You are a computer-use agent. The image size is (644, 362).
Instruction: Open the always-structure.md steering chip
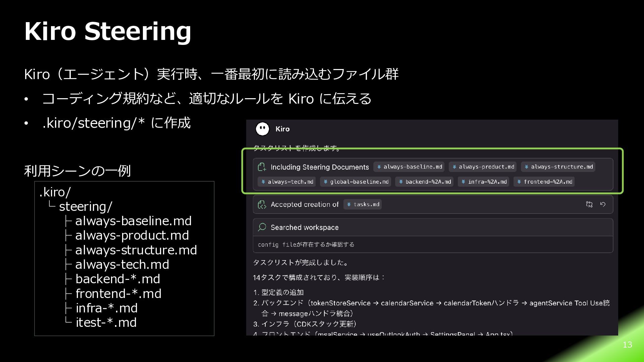pyautogui.click(x=558, y=167)
